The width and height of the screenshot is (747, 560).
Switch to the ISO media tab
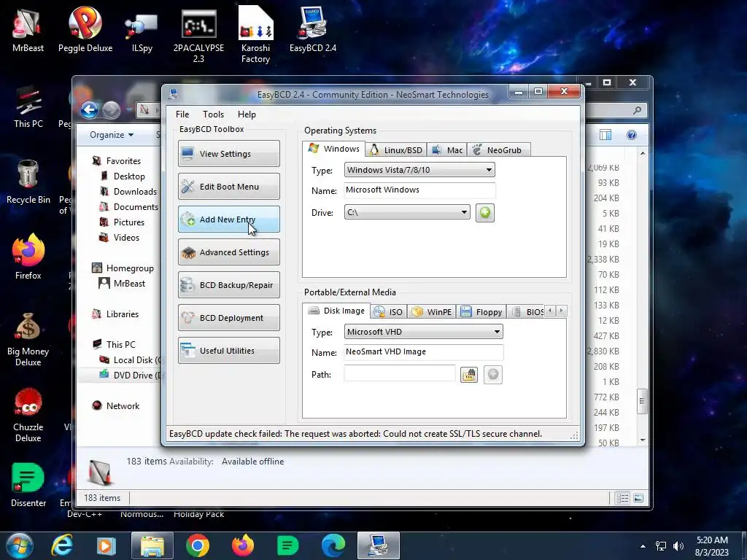(x=388, y=312)
